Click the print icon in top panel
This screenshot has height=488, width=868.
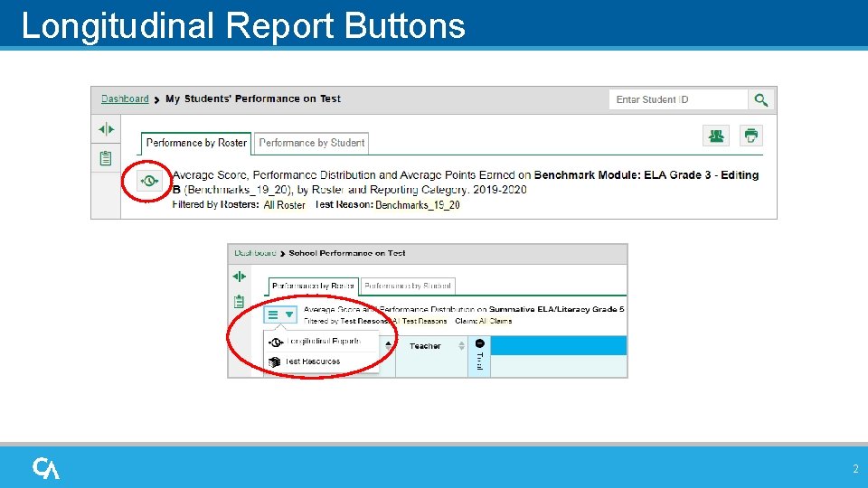[751, 136]
